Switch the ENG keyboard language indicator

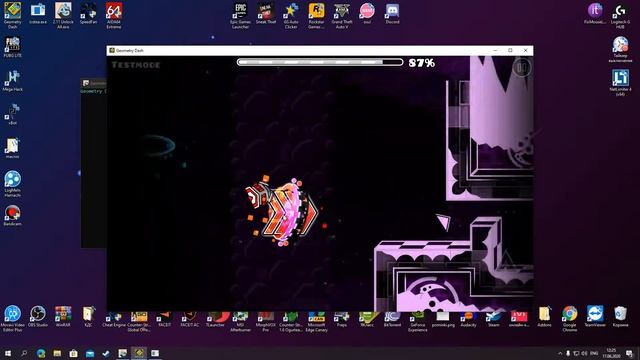(594, 353)
